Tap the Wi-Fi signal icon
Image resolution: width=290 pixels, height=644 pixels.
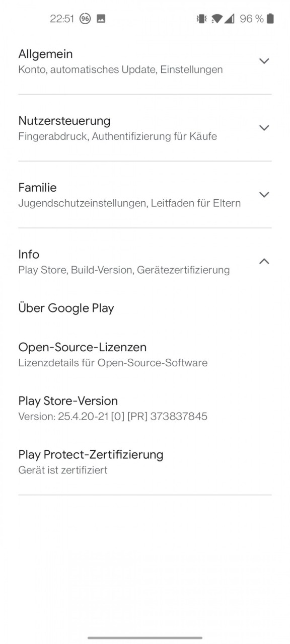coord(217,19)
